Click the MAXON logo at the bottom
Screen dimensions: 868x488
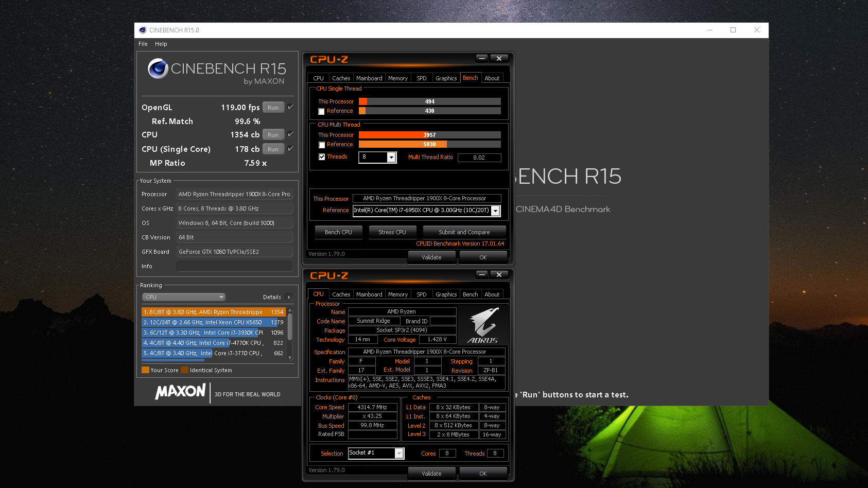pos(181,391)
